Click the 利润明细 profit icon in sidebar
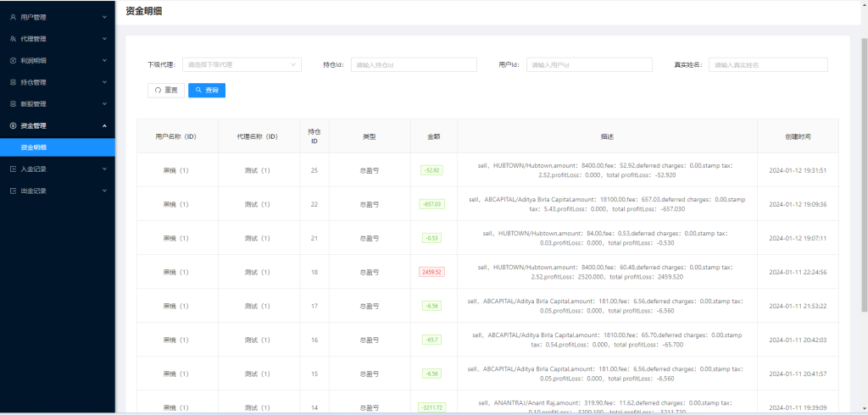 pyautogui.click(x=13, y=61)
